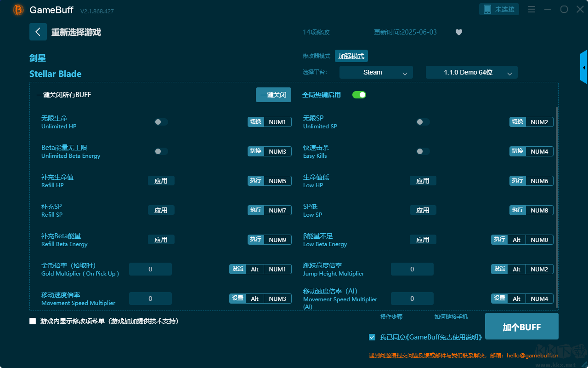Select the 加强模式 mode tab
588x368 pixels.
point(351,56)
